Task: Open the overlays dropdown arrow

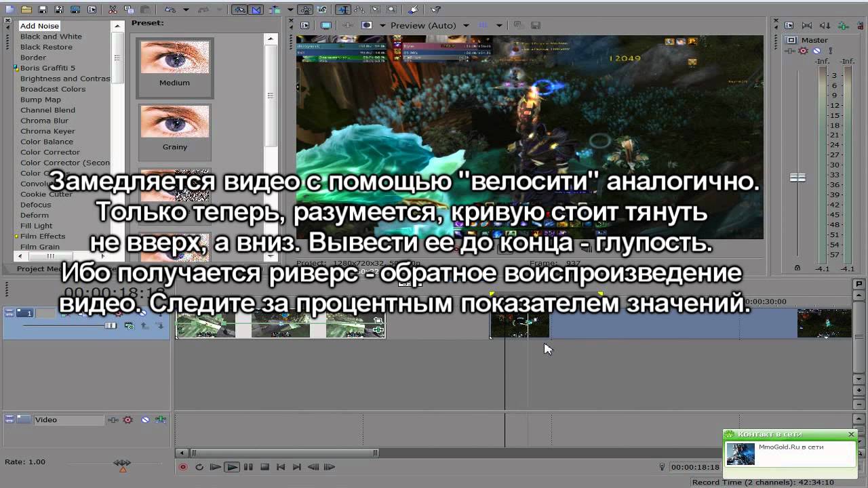Action: (499, 25)
